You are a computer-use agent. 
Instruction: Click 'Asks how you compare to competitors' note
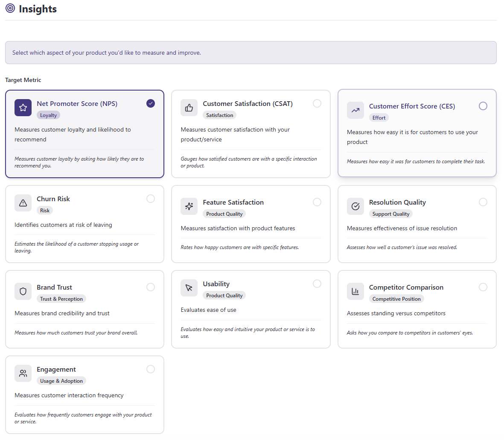pyautogui.click(x=410, y=333)
